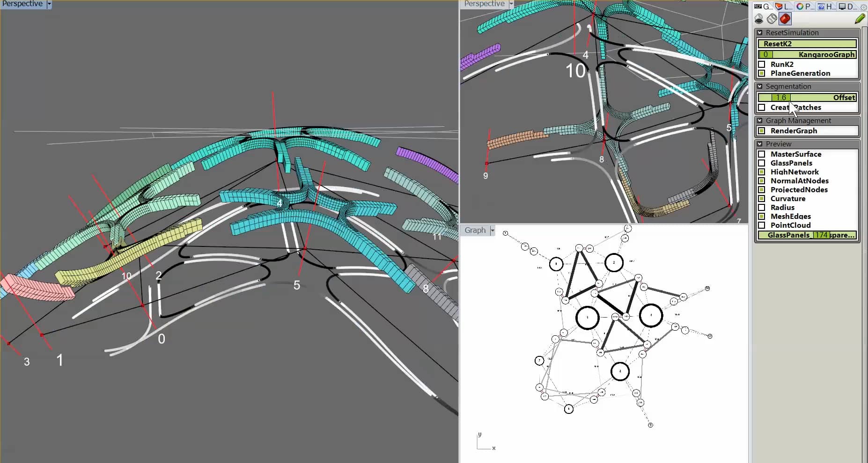The image size is (868, 463).
Task: Click the monitor Display panel icon
Action: (x=843, y=6)
